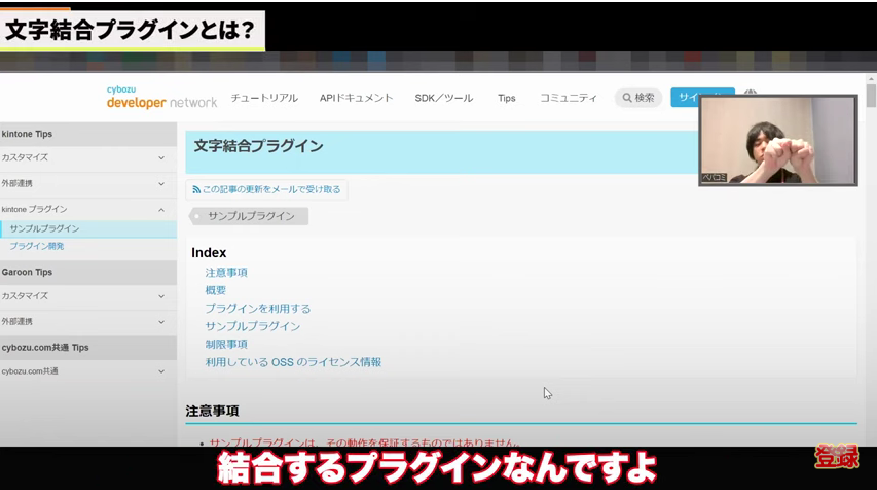This screenshot has height=490, width=877.
Task: Click the Garoon Tips sidebar header
Action: [x=88, y=272]
